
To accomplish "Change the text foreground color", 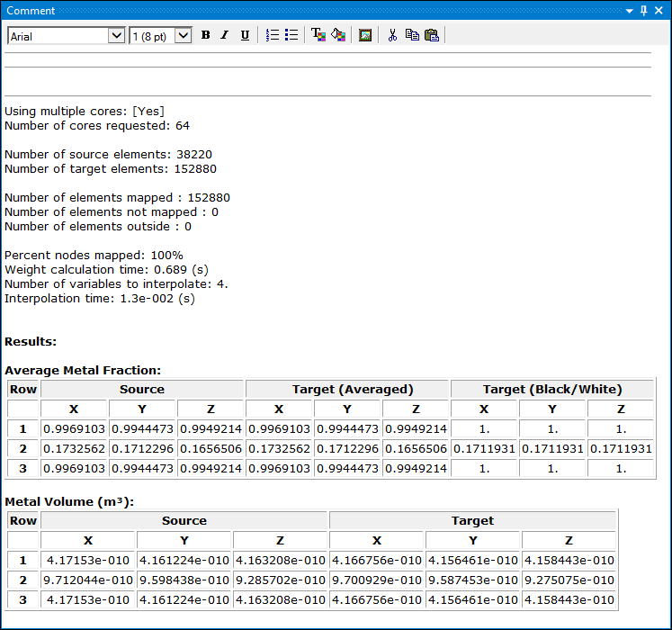I will pyautogui.click(x=318, y=35).
